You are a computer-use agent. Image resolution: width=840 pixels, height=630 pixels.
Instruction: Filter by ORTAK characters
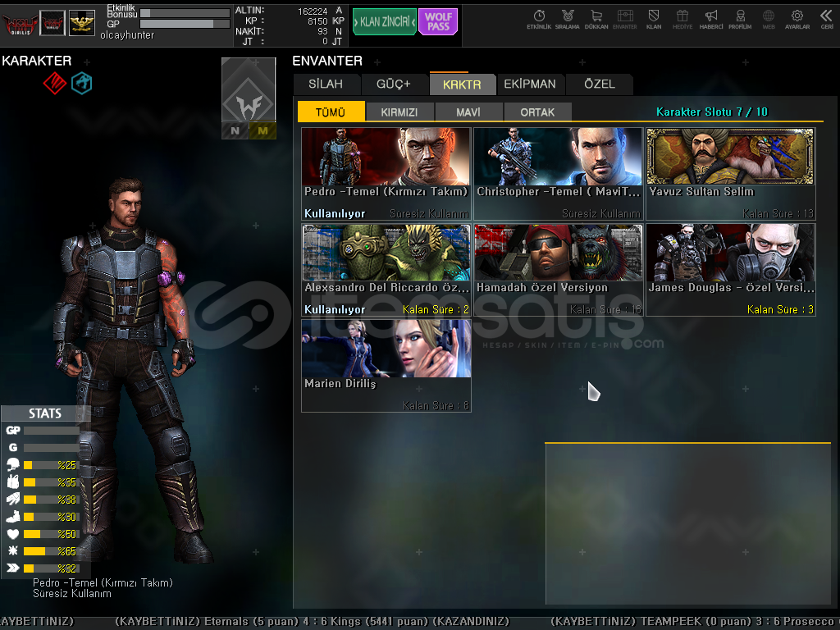(537, 112)
